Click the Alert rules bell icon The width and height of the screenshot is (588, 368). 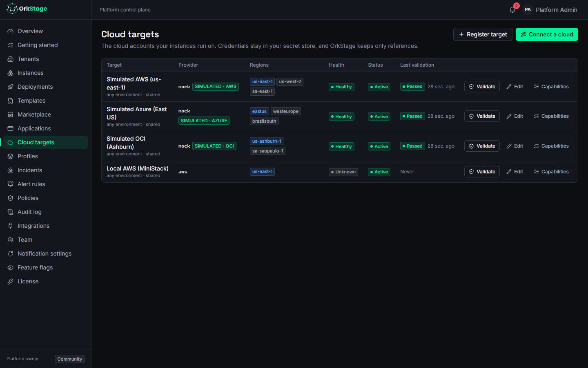click(x=11, y=184)
